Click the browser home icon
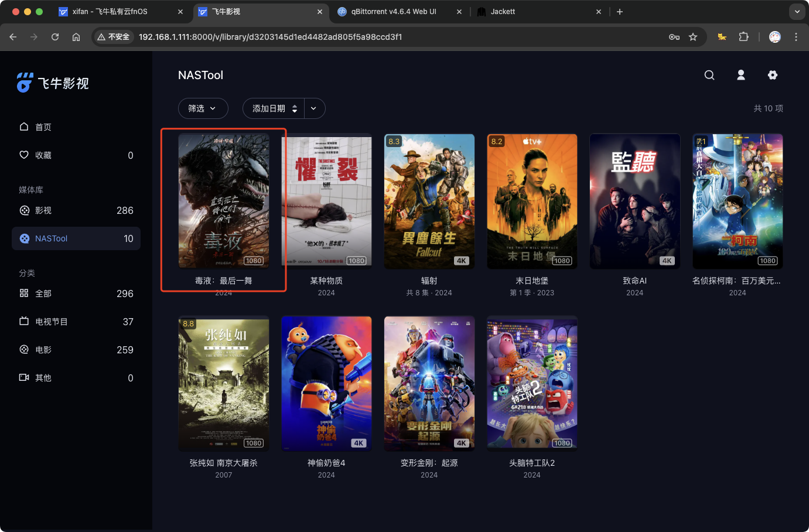The image size is (809, 532). (x=76, y=37)
